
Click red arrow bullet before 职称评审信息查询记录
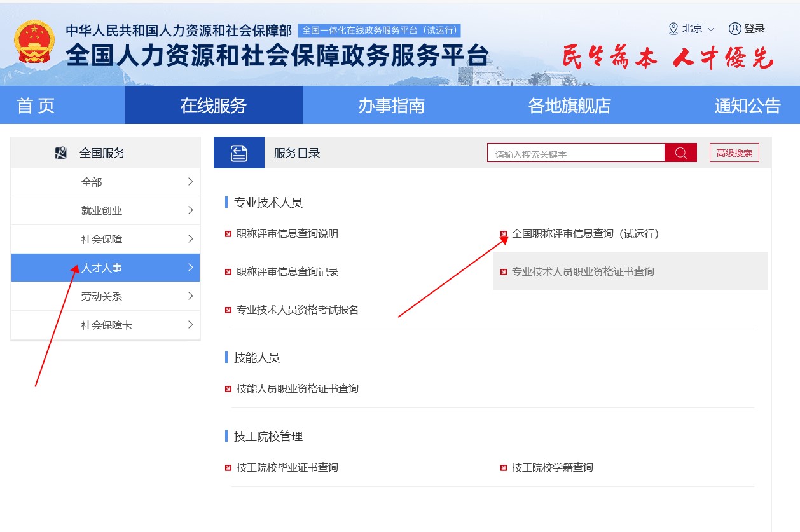pyautogui.click(x=228, y=272)
